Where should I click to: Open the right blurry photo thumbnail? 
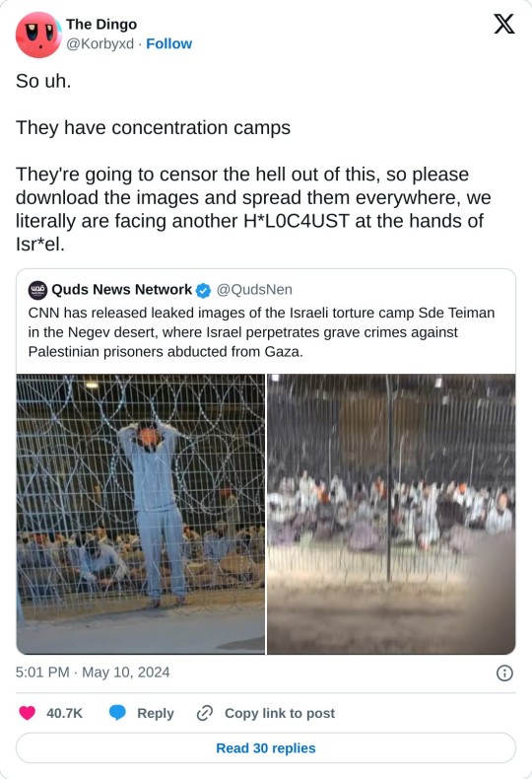pos(391,514)
